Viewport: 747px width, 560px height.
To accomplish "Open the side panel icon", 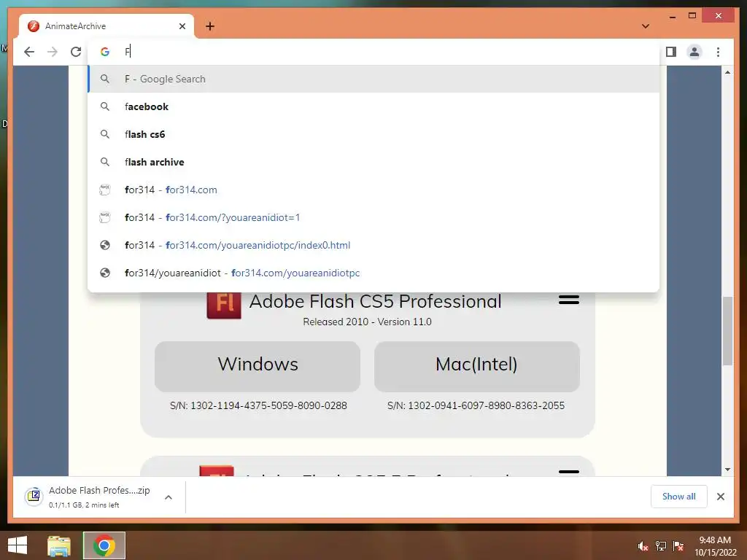I will [671, 52].
